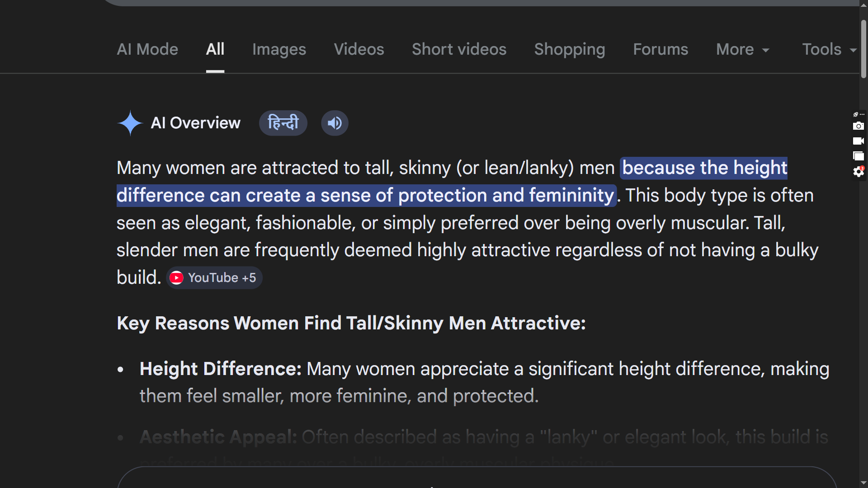
Task: Switch to the AI Mode tab
Action: [x=147, y=49]
